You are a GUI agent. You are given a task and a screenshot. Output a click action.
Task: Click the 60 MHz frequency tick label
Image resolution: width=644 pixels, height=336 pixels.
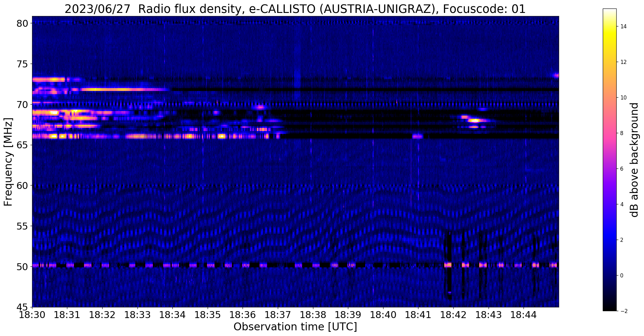22,185
